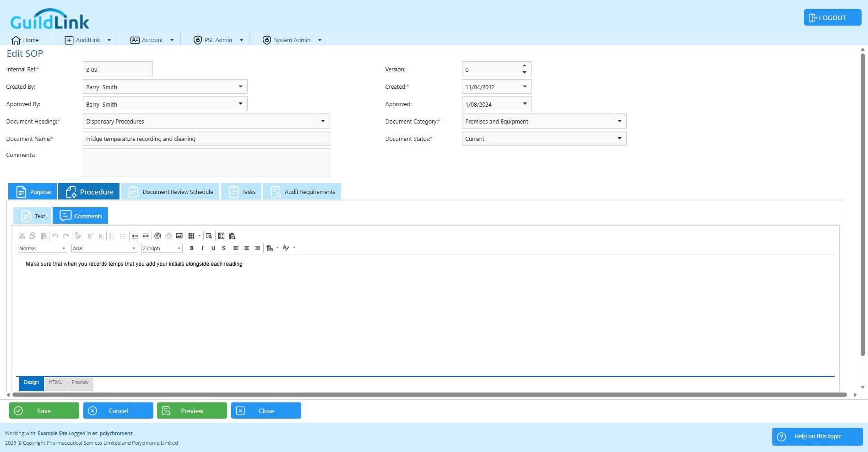This screenshot has width=868, height=452.
Task: Click the green Save button
Action: 44,411
